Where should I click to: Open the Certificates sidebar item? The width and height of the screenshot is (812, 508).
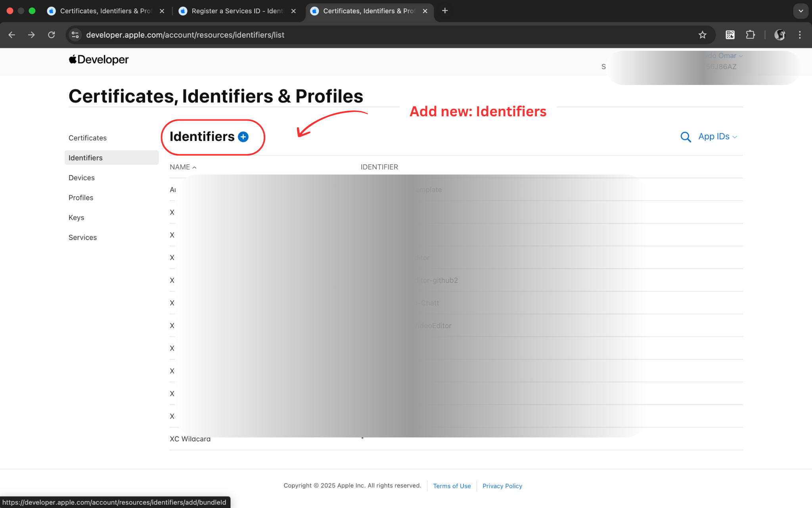tap(88, 138)
